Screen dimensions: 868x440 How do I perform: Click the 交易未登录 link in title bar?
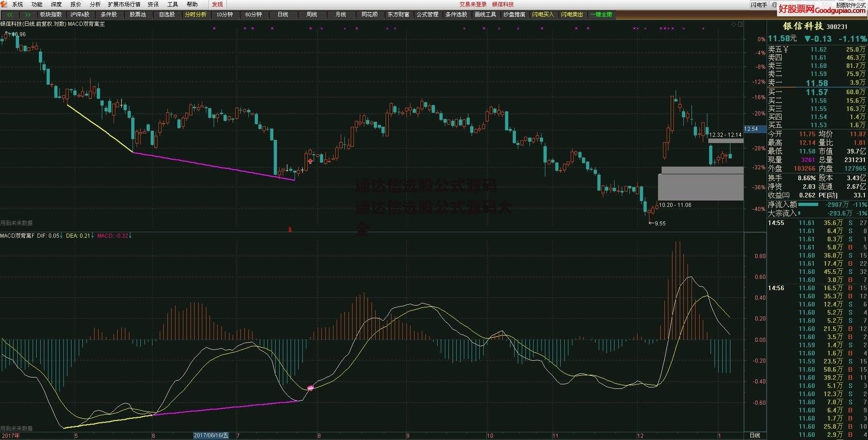[473, 5]
